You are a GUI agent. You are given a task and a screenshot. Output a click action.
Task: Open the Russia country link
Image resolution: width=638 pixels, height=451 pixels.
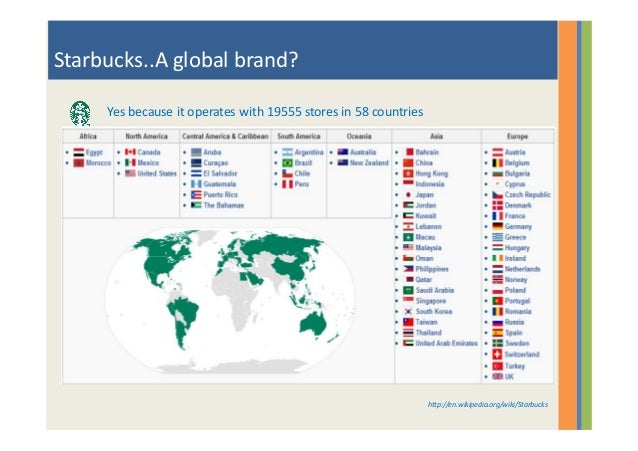[x=514, y=322]
